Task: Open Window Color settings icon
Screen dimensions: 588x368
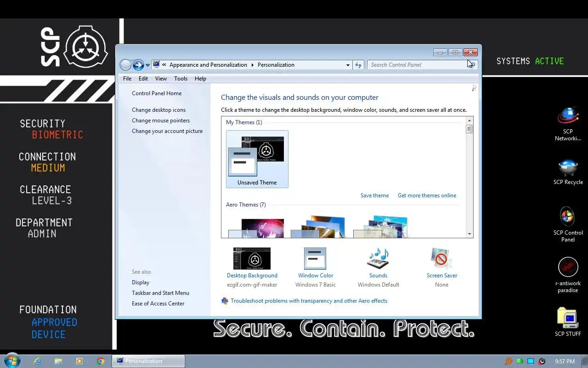Action: (x=315, y=259)
